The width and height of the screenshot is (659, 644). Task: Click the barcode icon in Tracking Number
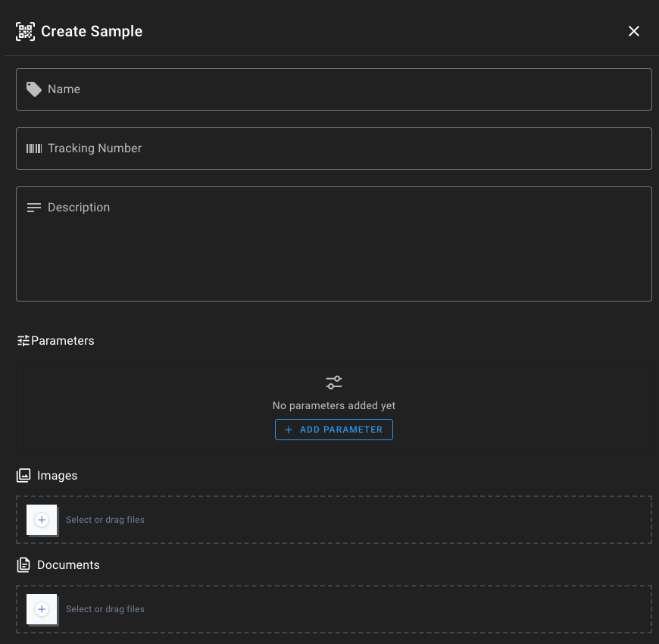tap(34, 148)
